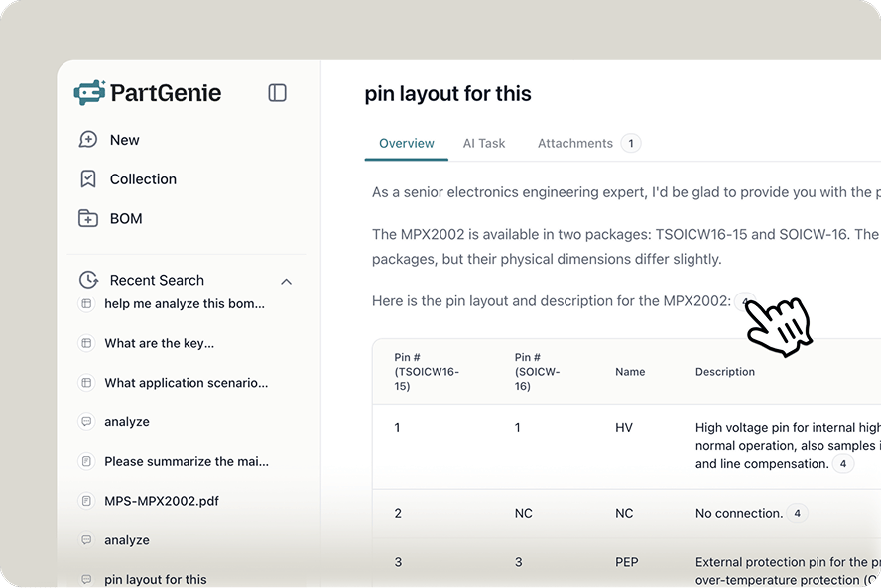Screen dimensions: 881x588
Task: Click the page title 'pin layout for this'
Action: 447,94
